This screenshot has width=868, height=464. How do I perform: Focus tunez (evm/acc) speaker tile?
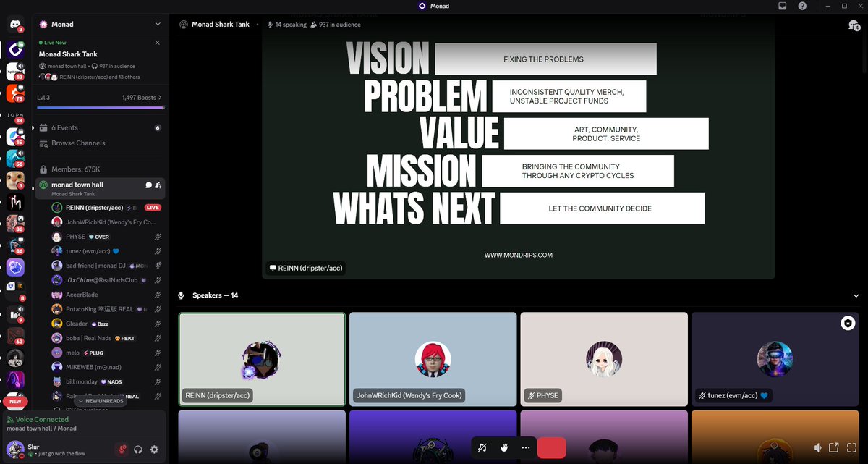tap(775, 359)
